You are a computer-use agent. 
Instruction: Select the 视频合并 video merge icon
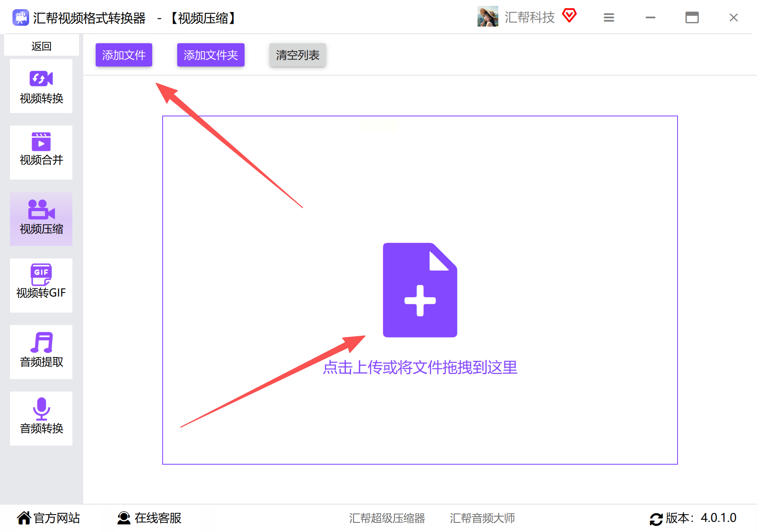[x=41, y=142]
